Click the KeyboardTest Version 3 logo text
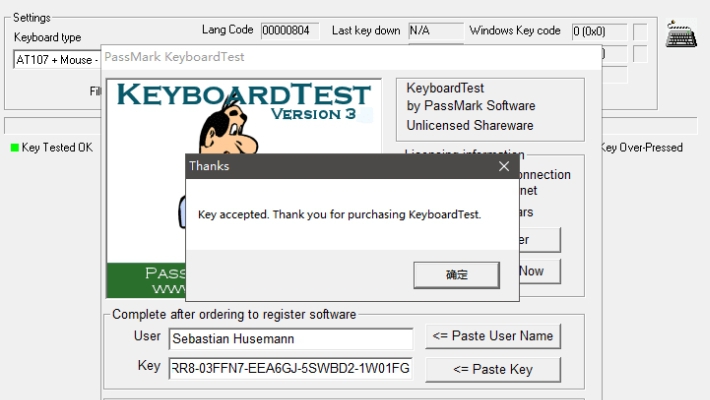Viewport: 710px width, 400px height. coord(240,98)
